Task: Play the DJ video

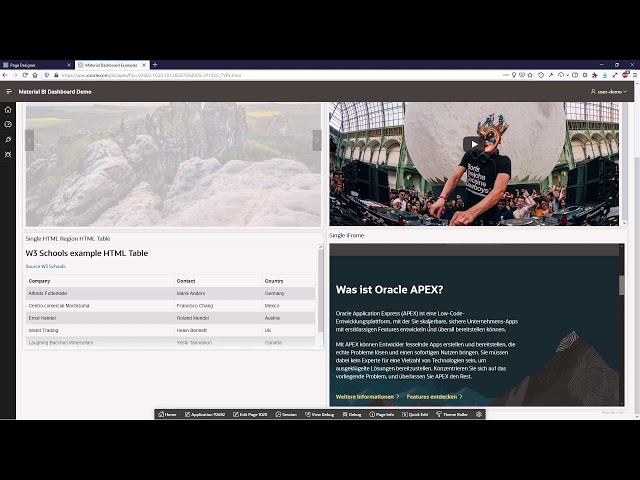Action: click(x=474, y=144)
